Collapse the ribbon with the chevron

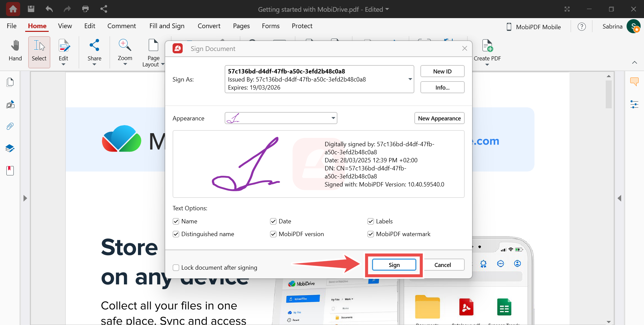tap(634, 62)
